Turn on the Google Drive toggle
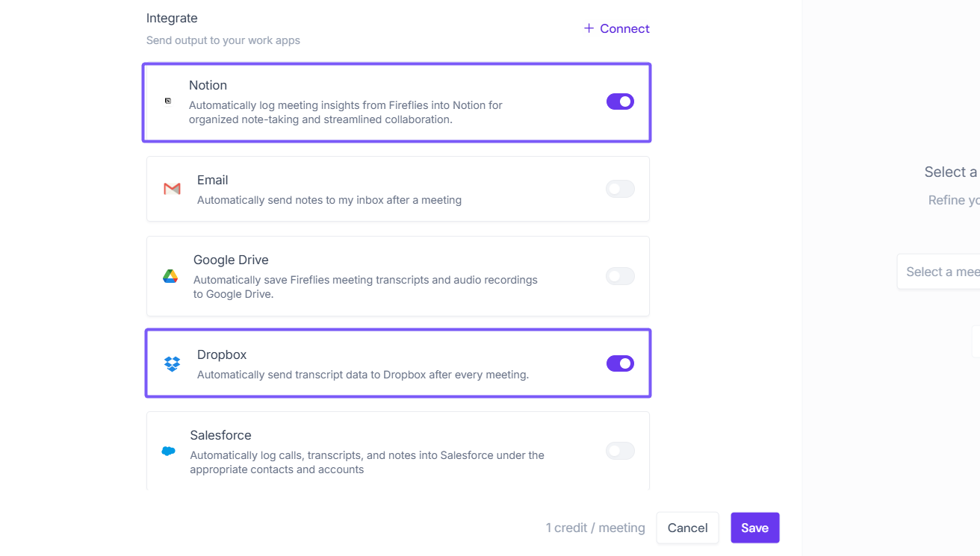The height and width of the screenshot is (556, 980). (x=620, y=276)
